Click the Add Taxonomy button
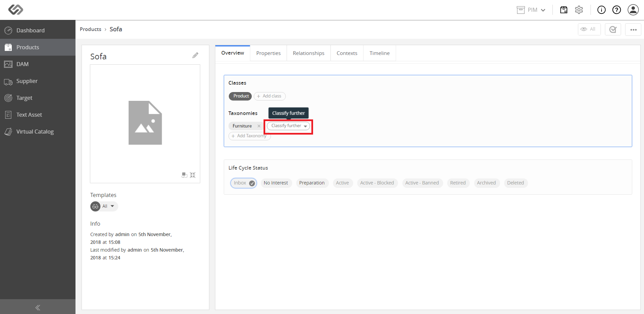Image resolution: width=644 pixels, height=314 pixels. pyautogui.click(x=250, y=136)
